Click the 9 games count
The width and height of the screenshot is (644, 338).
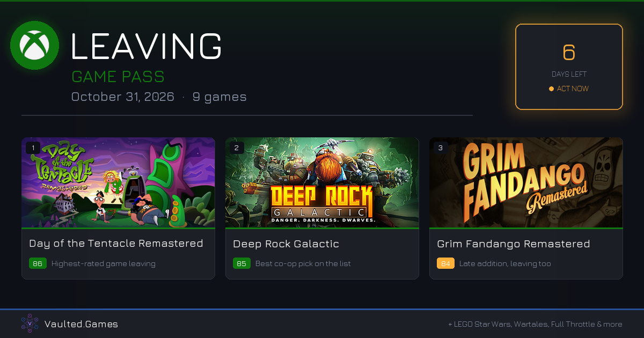pos(219,97)
